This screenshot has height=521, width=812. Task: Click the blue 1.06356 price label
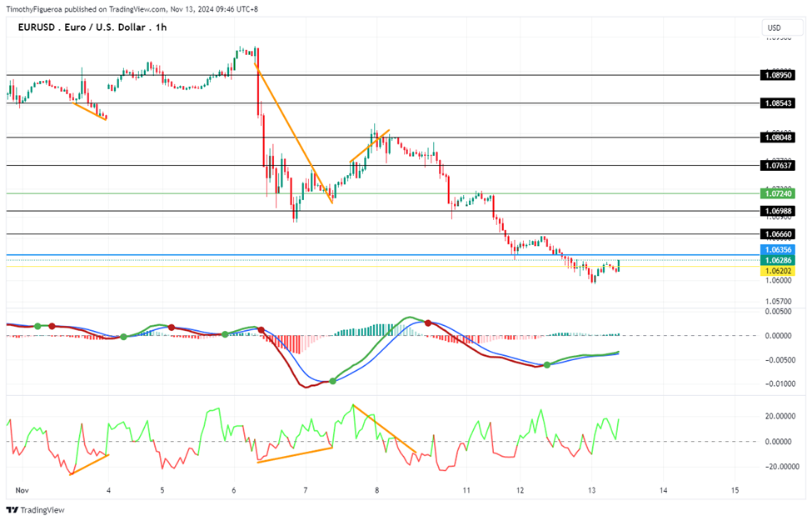tap(778, 250)
